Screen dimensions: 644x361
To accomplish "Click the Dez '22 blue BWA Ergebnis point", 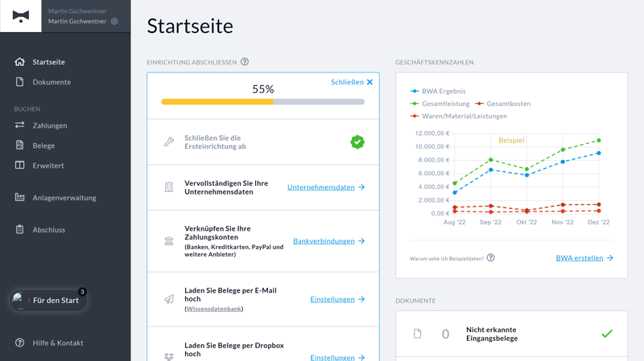I will [599, 153].
